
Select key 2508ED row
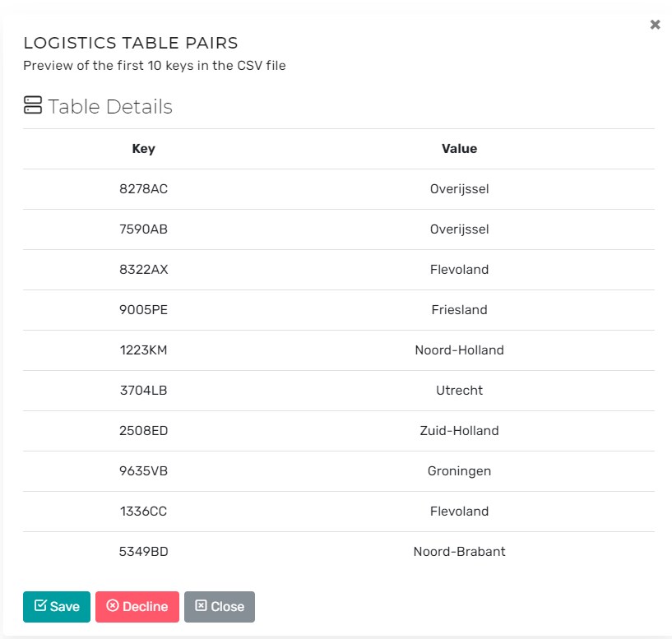(143, 431)
